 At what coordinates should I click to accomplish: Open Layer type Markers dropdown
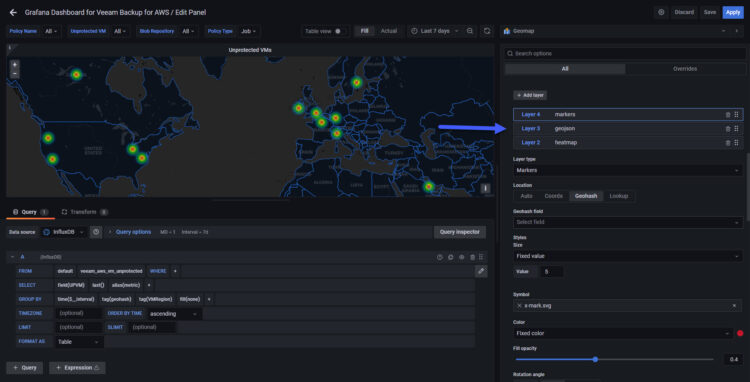(628, 170)
